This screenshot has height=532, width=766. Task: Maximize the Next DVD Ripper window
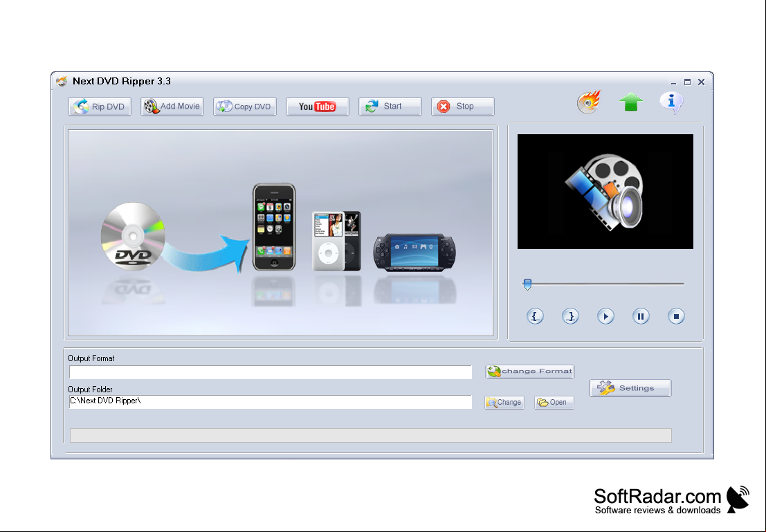tap(687, 82)
